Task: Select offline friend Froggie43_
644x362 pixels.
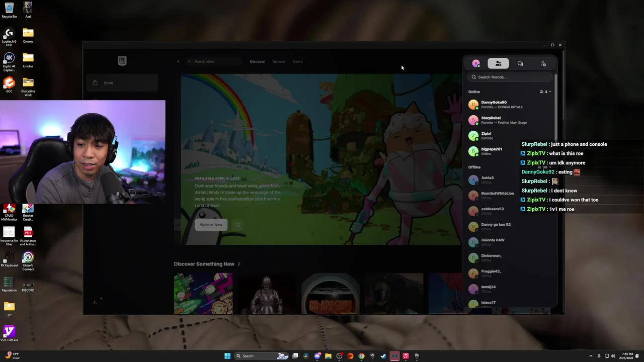Action: [x=509, y=273]
